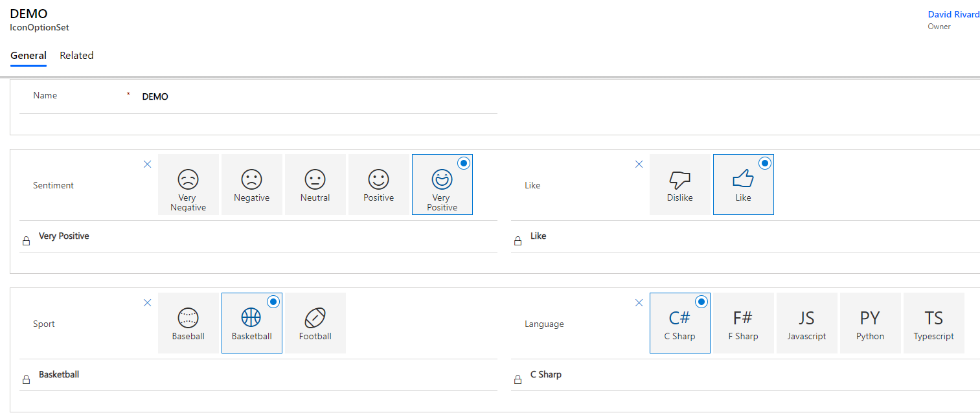The image size is (980, 415).
Task: Open David Rivard owner link
Action: coord(953,14)
